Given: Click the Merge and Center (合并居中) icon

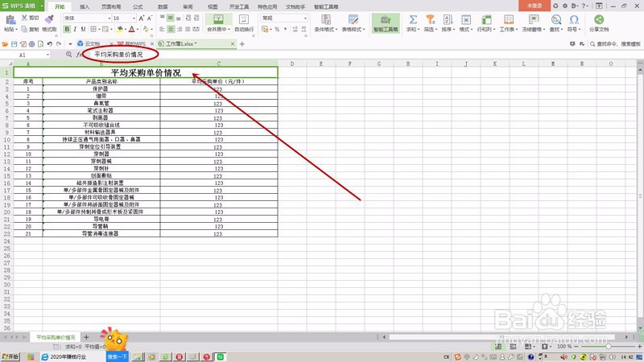Looking at the screenshot, I should point(218,19).
